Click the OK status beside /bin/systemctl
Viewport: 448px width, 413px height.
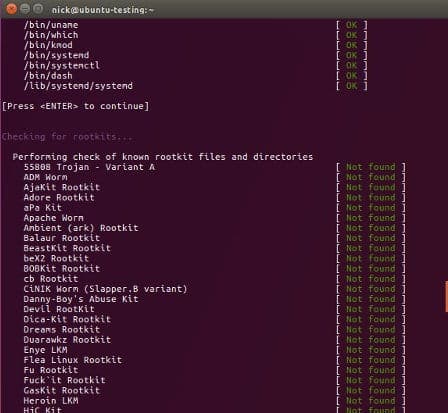click(351, 65)
